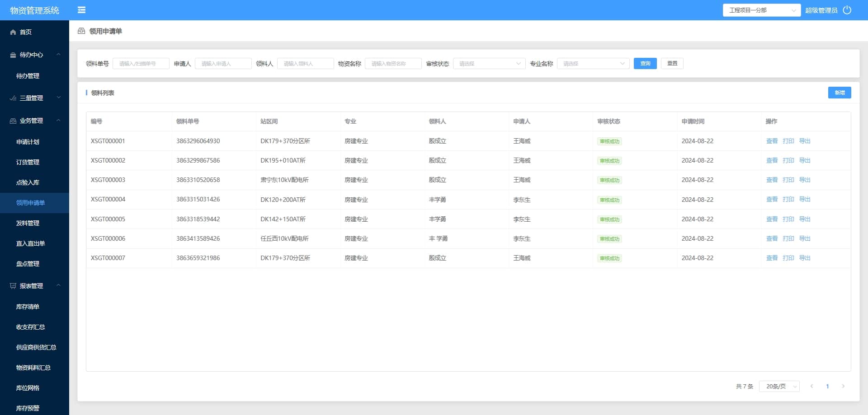Screen dimensions: 868x415
Task: Click 打印 for row XSGT000005
Action: point(788,219)
